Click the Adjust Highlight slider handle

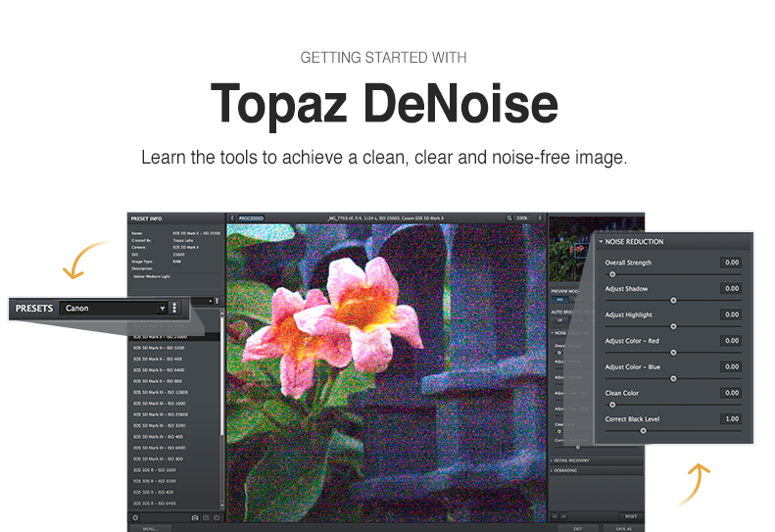[x=673, y=327]
